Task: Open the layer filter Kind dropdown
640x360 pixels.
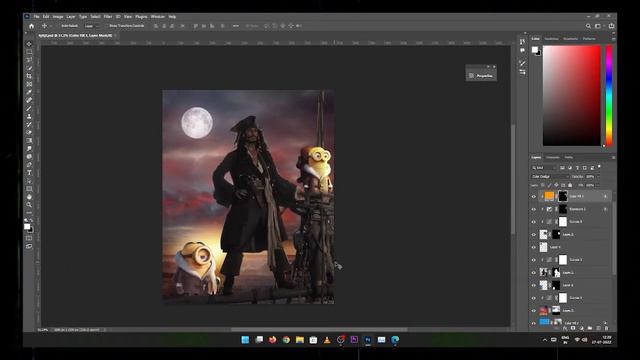Action: click(x=544, y=168)
